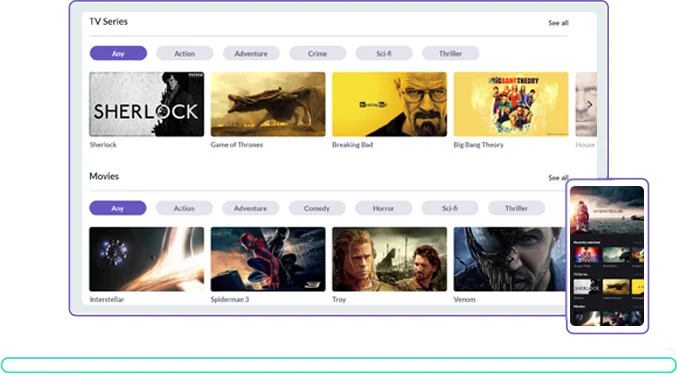Open the Spiderman 3 thumbnail
Viewport: 677px width, 382px height.
point(268,259)
